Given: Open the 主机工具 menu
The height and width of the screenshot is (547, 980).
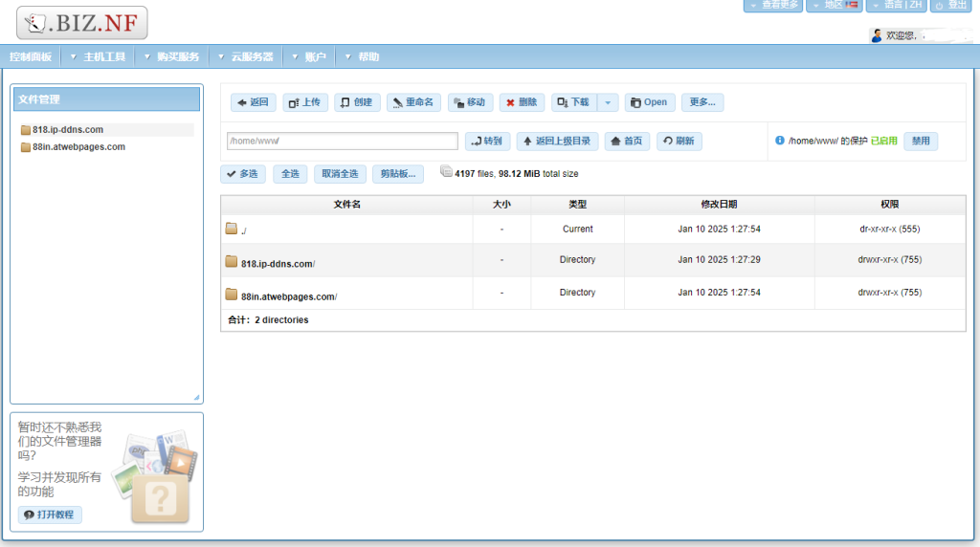Looking at the screenshot, I should click(x=103, y=57).
